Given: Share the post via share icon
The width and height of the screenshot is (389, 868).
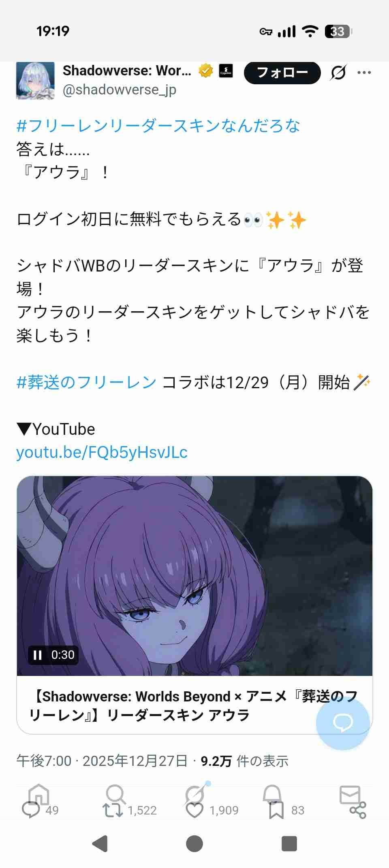Looking at the screenshot, I should click(x=358, y=810).
